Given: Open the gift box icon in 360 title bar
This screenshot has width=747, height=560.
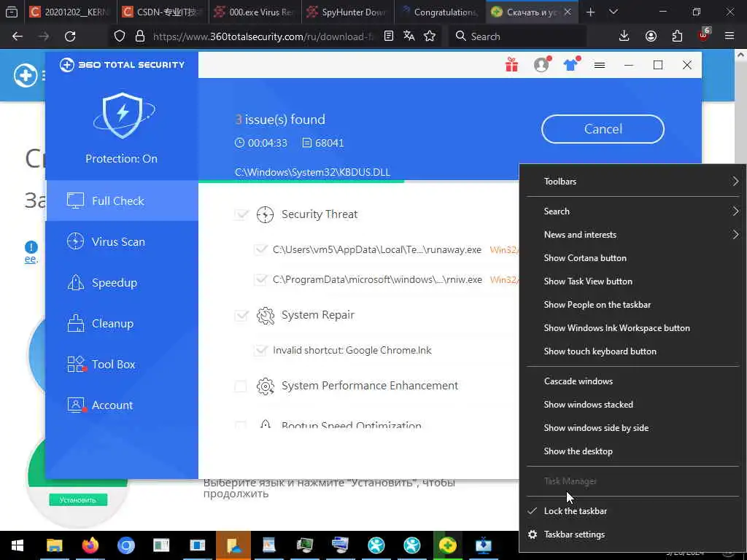Looking at the screenshot, I should tap(511, 65).
